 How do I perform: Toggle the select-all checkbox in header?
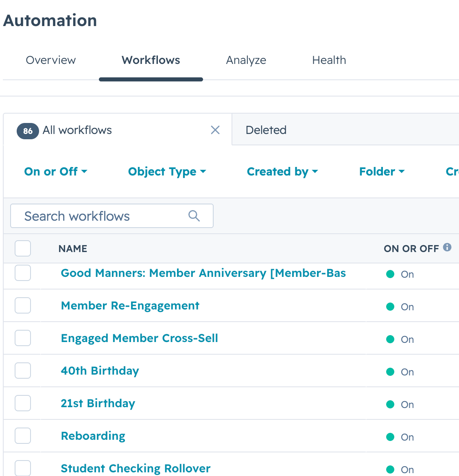pyautogui.click(x=23, y=248)
